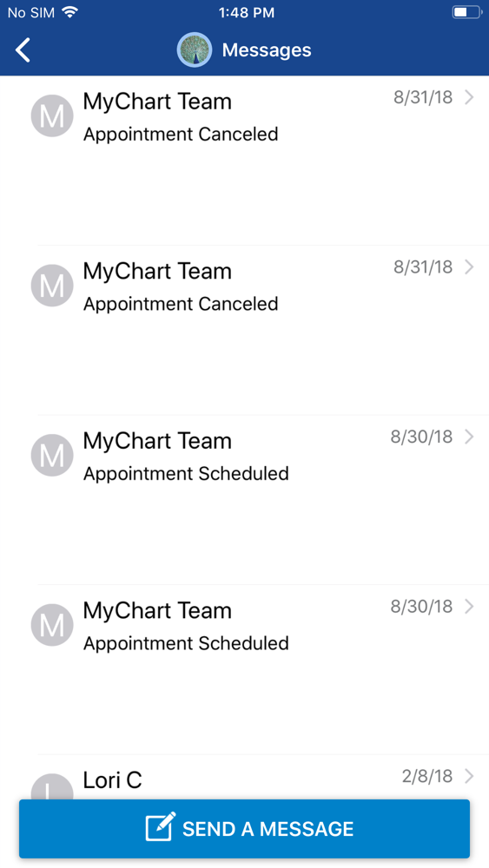Tap the compose pencil icon
The image size is (489, 868).
(161, 827)
